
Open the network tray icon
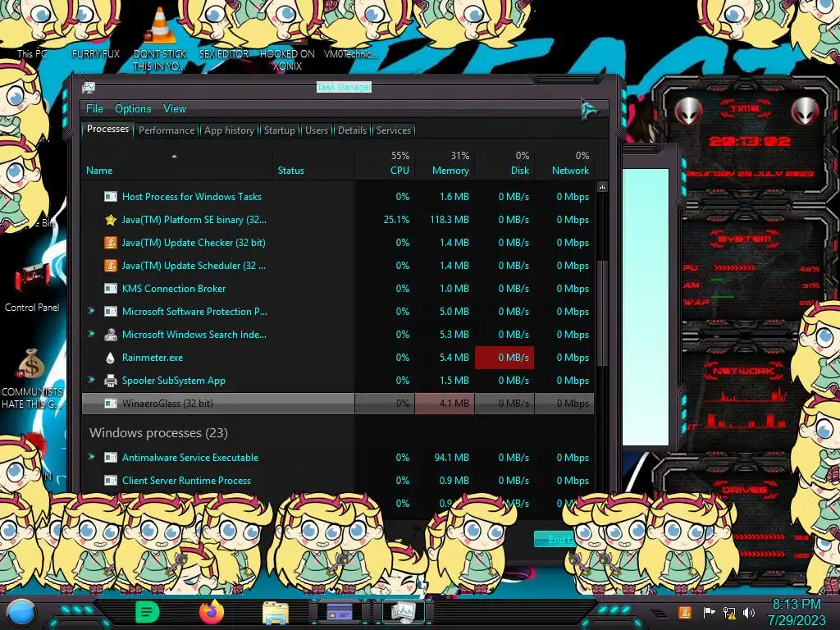click(729, 612)
